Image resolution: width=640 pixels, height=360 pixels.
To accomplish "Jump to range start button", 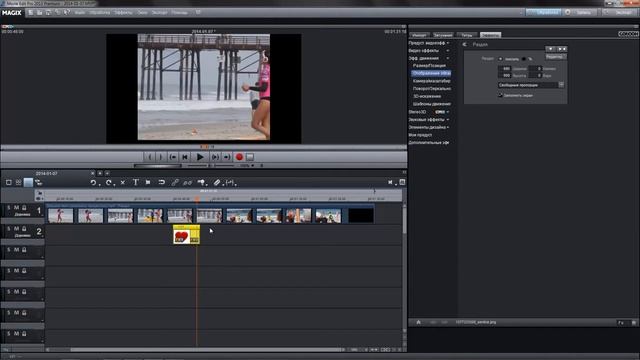I will pyautogui.click(x=173, y=157).
